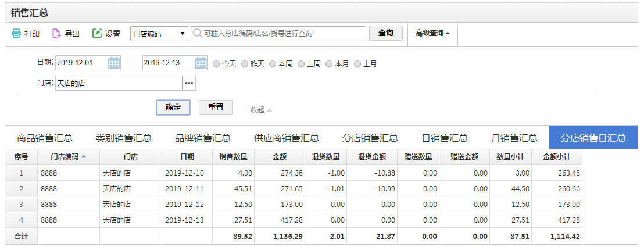Screen dimensions: 644x247
Task: Click the store selector ellipsis button
Action: 189,83
